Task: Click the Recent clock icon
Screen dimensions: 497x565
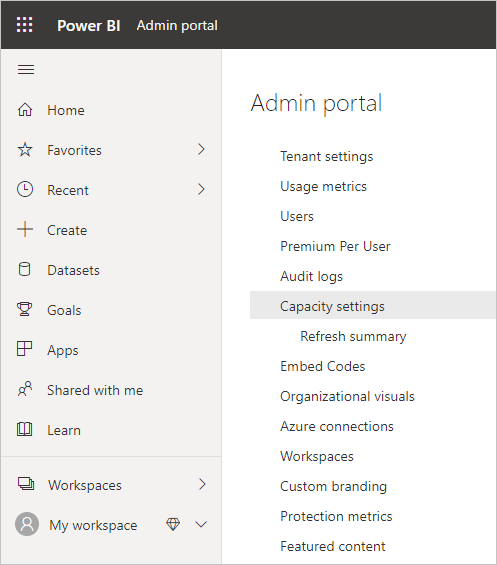Action: [25, 190]
